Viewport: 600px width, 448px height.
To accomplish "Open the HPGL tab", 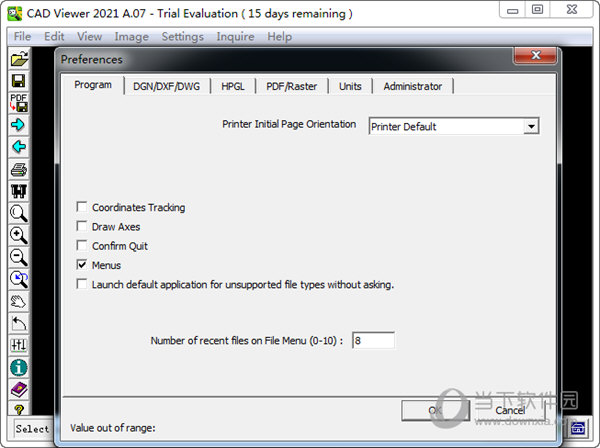I will (233, 86).
